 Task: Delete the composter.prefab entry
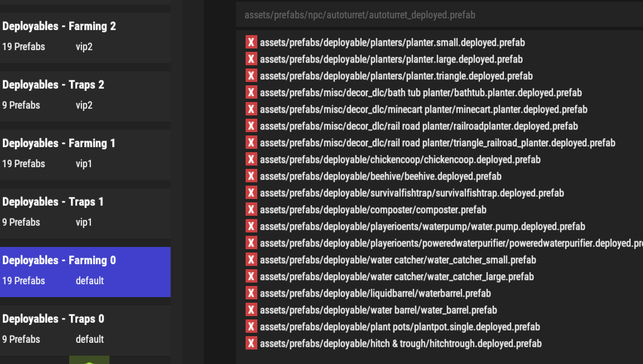251,210
